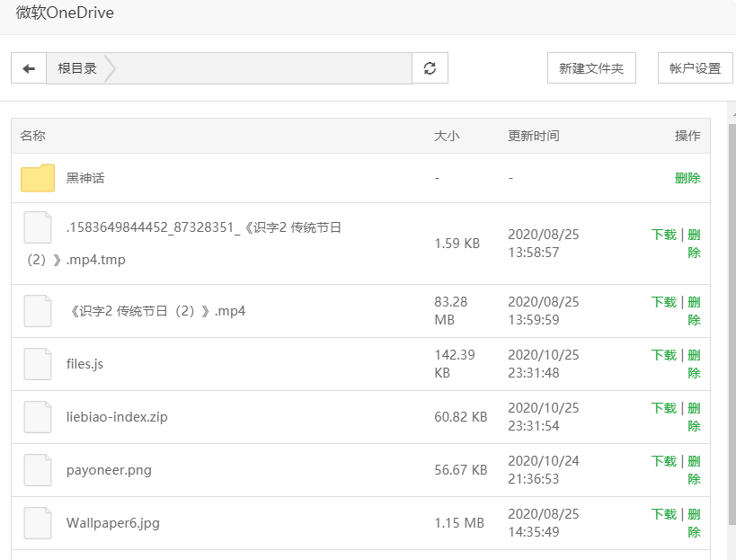Create a new folder with 新建文件夹

coord(591,68)
